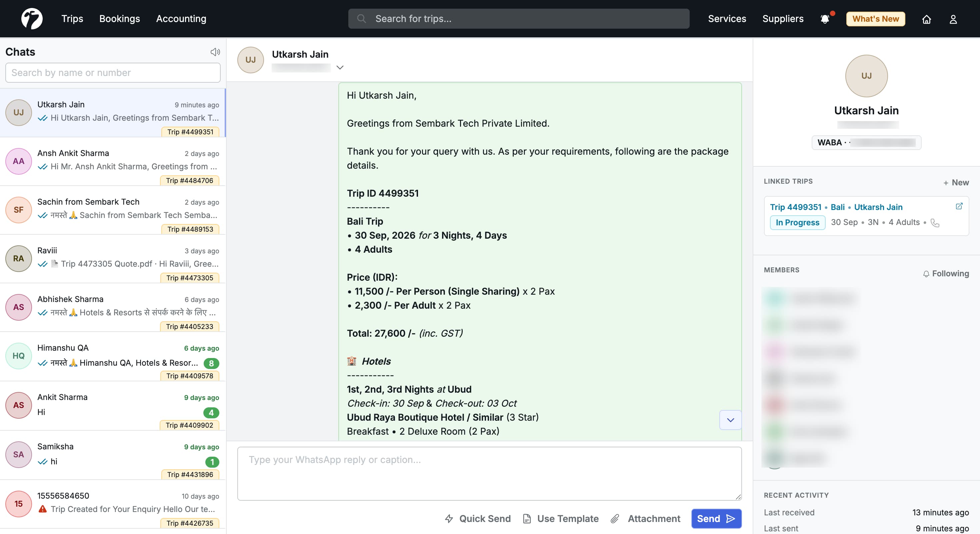Click the SF avatar for Sachin
This screenshot has width=980, height=534.
(18, 210)
